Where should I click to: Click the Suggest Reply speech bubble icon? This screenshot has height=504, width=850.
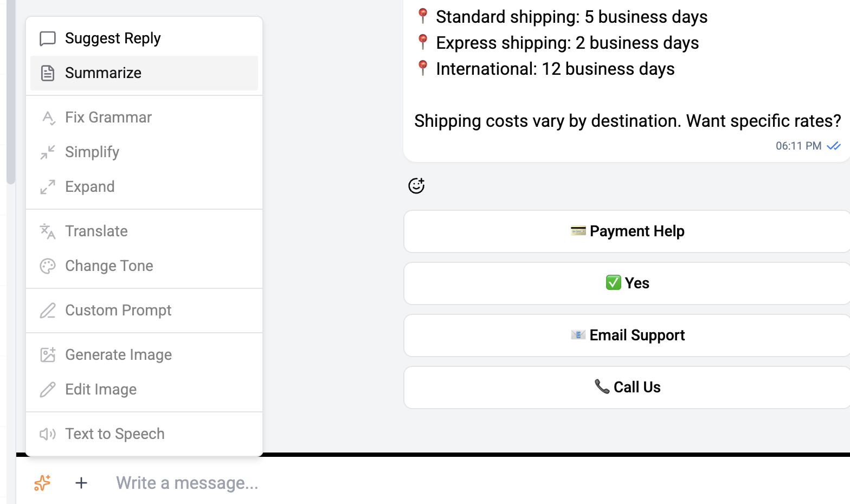point(48,38)
